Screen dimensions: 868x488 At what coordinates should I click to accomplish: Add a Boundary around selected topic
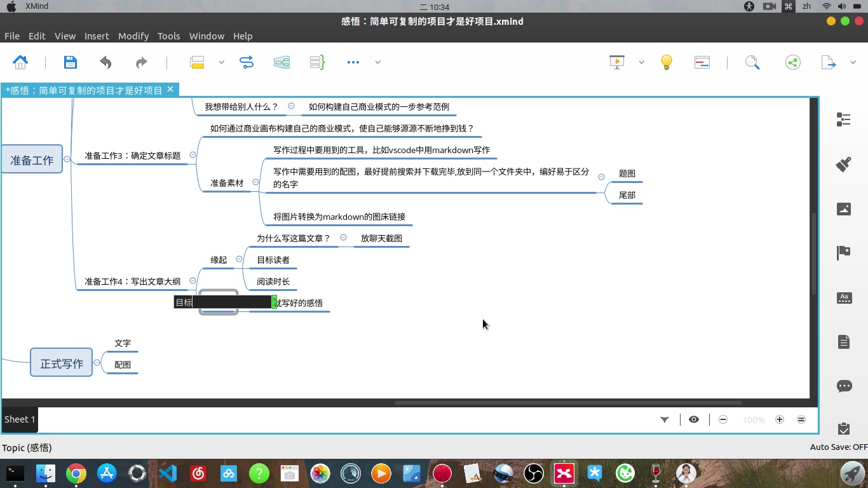[x=281, y=62]
